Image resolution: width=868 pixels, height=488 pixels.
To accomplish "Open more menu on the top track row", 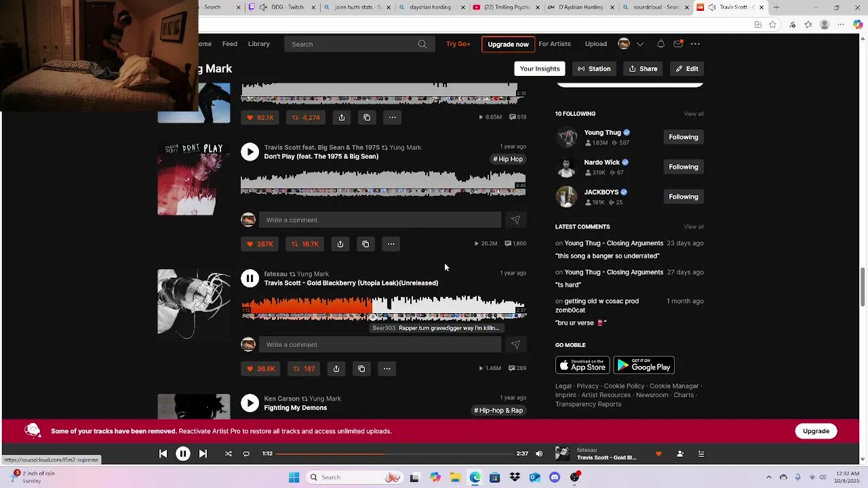I will (392, 117).
